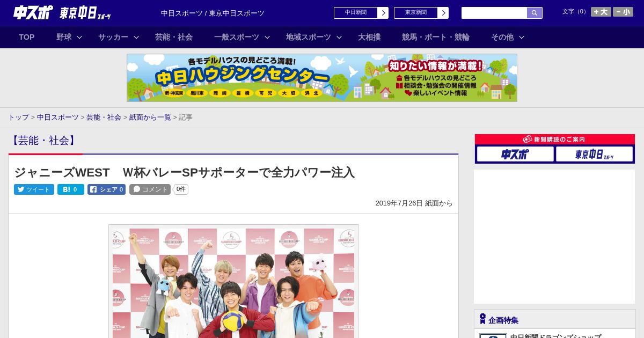This screenshot has width=644, height=338.
Task: Expand the サッカー dropdown arrow
Action: coord(136,37)
